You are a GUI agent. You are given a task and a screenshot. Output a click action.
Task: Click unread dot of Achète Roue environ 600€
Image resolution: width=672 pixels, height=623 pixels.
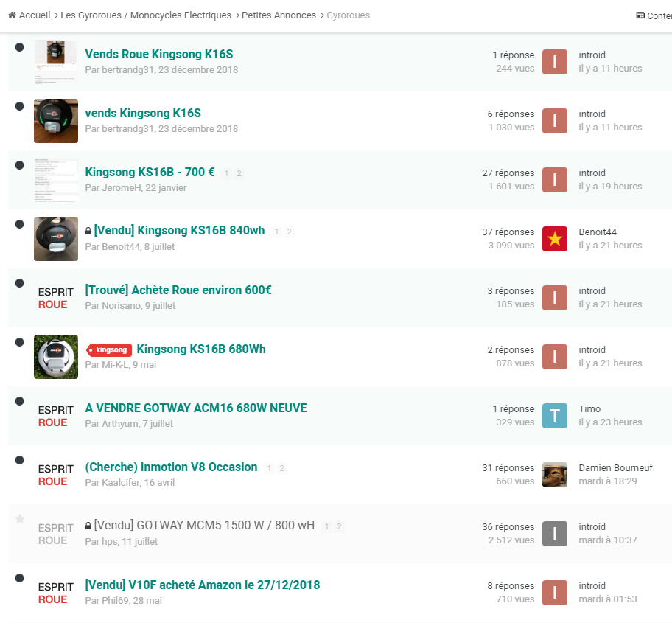tap(19, 283)
